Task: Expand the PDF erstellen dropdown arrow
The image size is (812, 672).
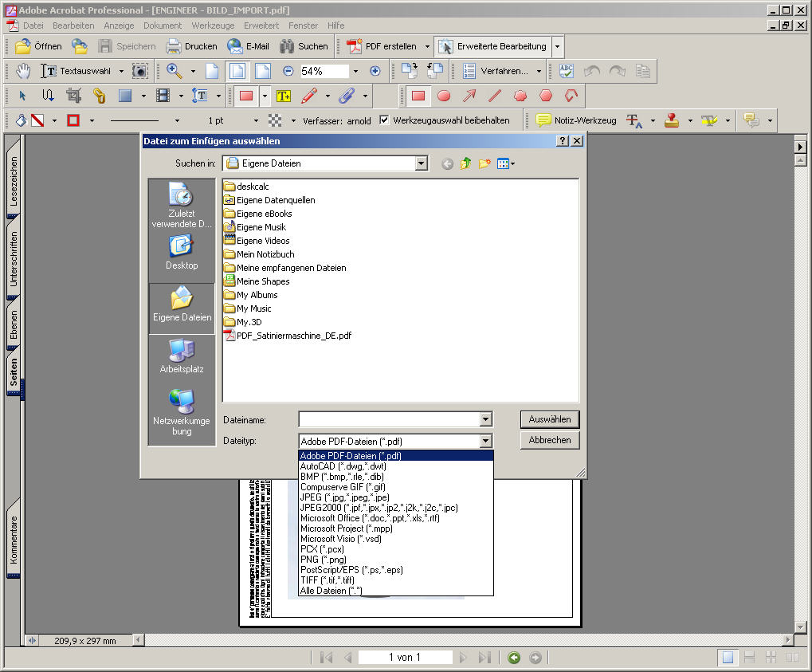Action: click(x=427, y=46)
